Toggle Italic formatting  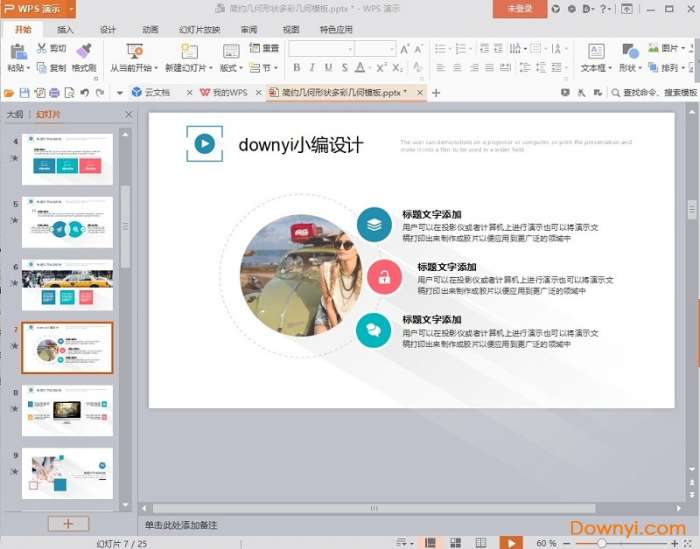pos(312,68)
